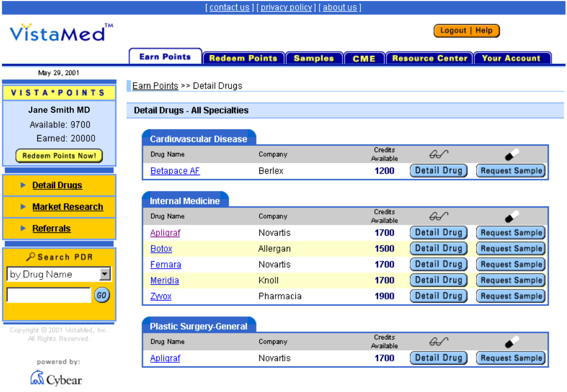Viewport: 567px width, 392px height.
Task: Click Detail Drug for Meridia
Action: tap(438, 280)
